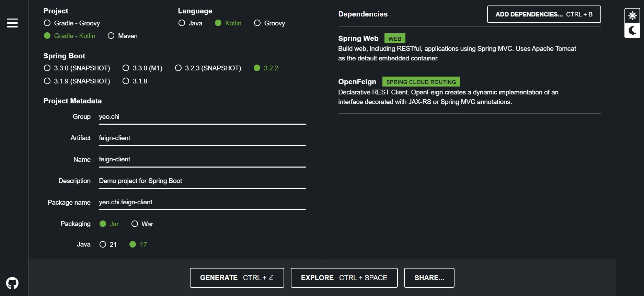Select Gradle - Groovy project type
This screenshot has width=644, height=296.
[x=72, y=23]
